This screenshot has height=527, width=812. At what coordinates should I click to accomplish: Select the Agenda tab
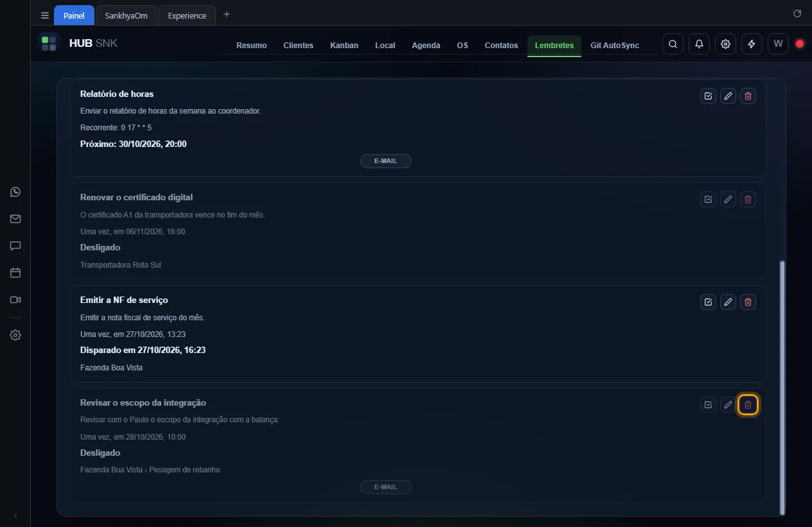click(x=426, y=46)
